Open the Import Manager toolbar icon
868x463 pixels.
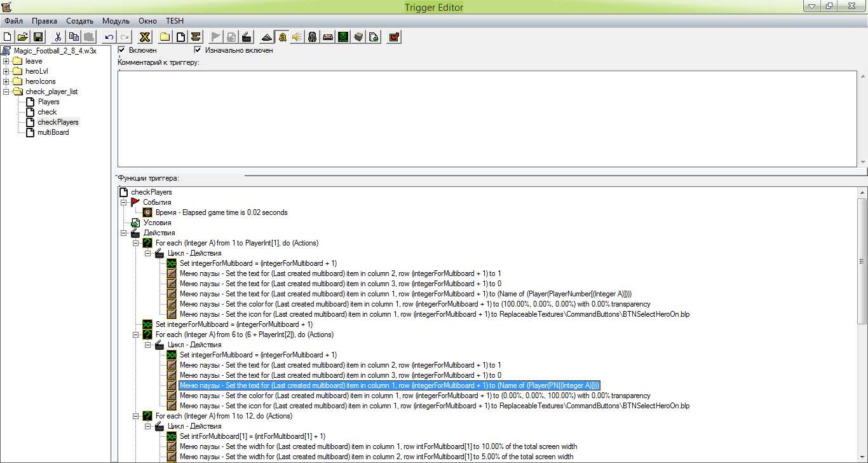[374, 37]
